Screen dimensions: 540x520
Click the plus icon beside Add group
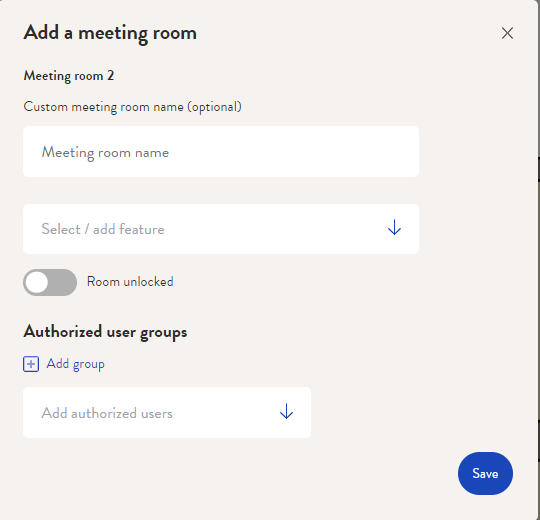coord(31,364)
